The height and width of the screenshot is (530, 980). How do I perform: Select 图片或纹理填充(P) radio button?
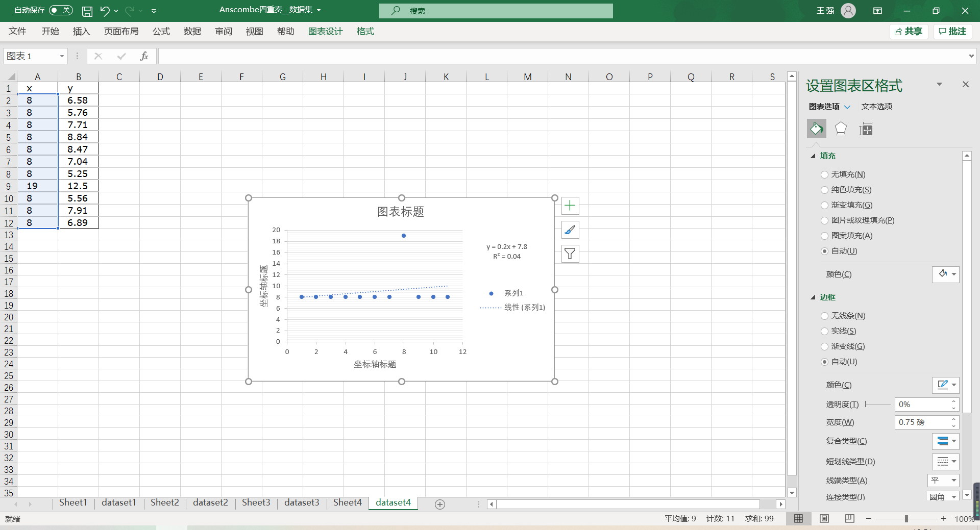pos(824,220)
